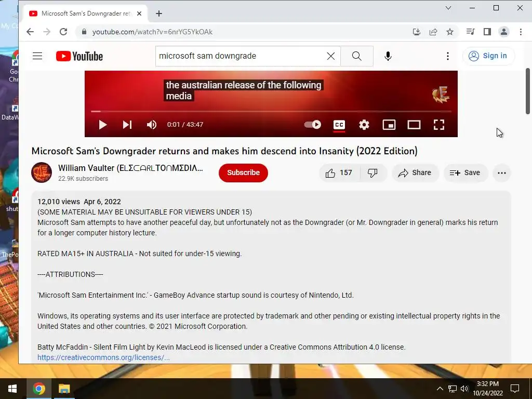Go forward in browser history
Image resolution: width=532 pixels, height=399 pixels.
pyautogui.click(x=47, y=32)
